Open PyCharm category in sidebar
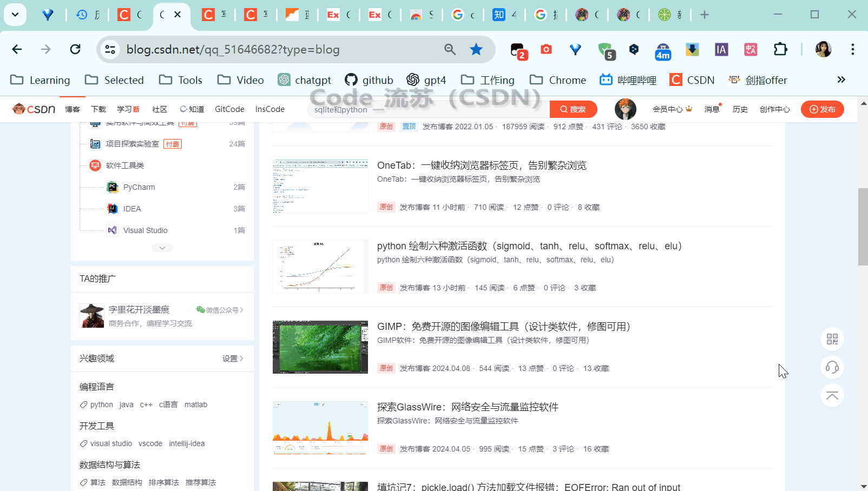The height and width of the screenshot is (491, 868). [x=139, y=187]
